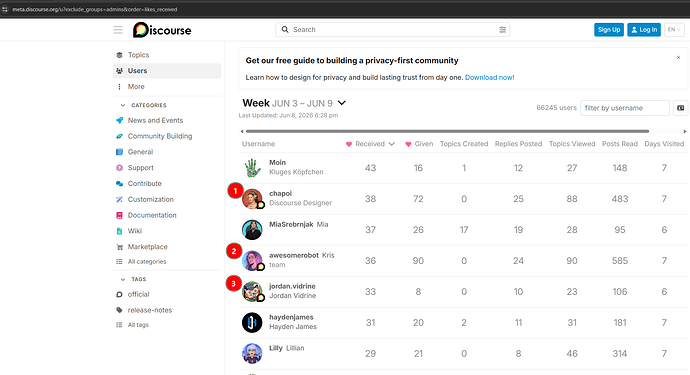
Task: Sort by Replies Posted column
Action: pyautogui.click(x=518, y=144)
